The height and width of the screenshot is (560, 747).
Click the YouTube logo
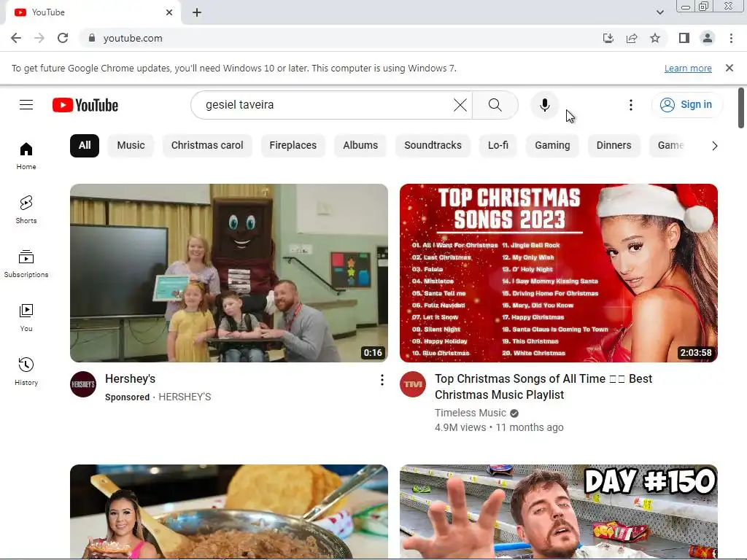(85, 105)
